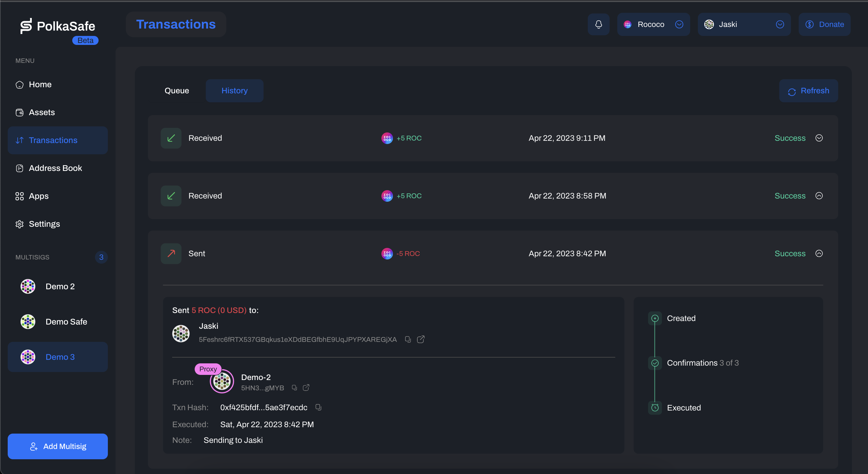This screenshot has width=868, height=474.
Task: Open the Rococo network dropdown
Action: [653, 24]
